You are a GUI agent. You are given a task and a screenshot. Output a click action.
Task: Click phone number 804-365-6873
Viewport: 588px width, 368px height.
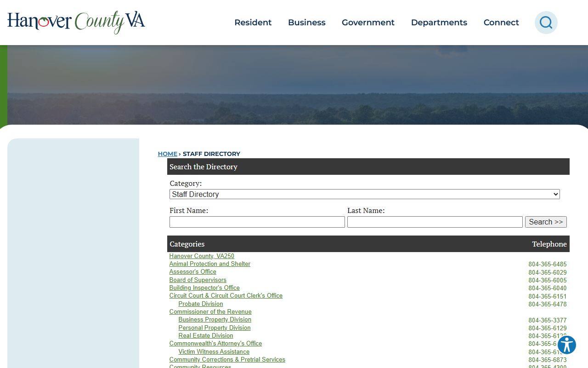548,360
